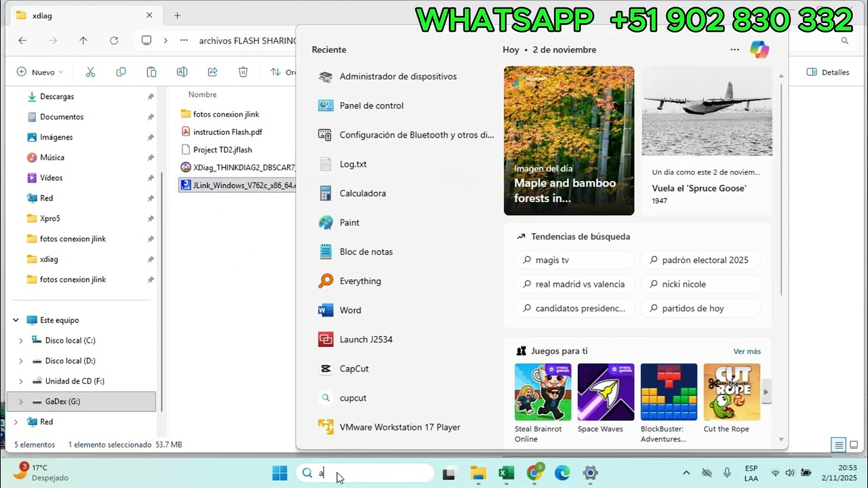The image size is (868, 488).
Task: Search trend partidos de hoy
Action: click(701, 308)
